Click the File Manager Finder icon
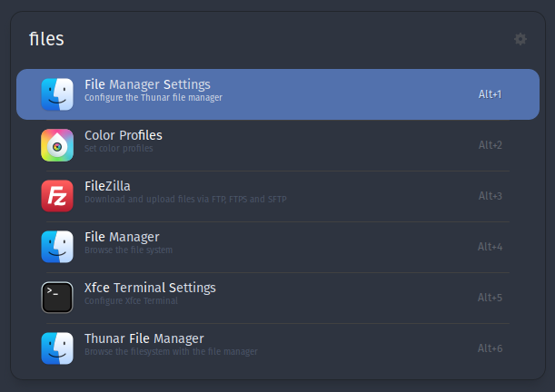The width and height of the screenshot is (555, 392). (57, 247)
